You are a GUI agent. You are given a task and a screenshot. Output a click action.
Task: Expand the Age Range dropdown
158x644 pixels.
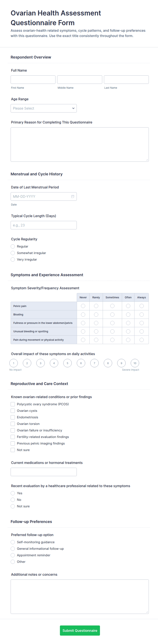44,108
